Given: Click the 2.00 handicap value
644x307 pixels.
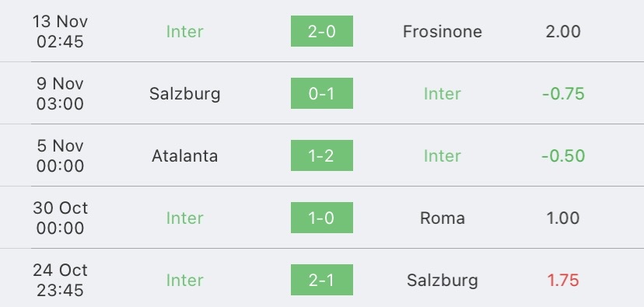Looking at the screenshot, I should [563, 32].
